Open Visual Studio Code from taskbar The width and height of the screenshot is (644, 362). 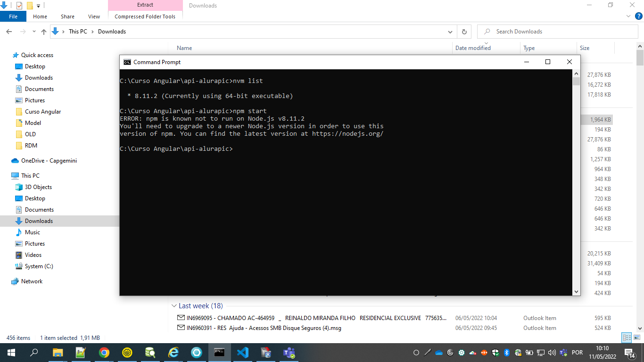pyautogui.click(x=243, y=353)
